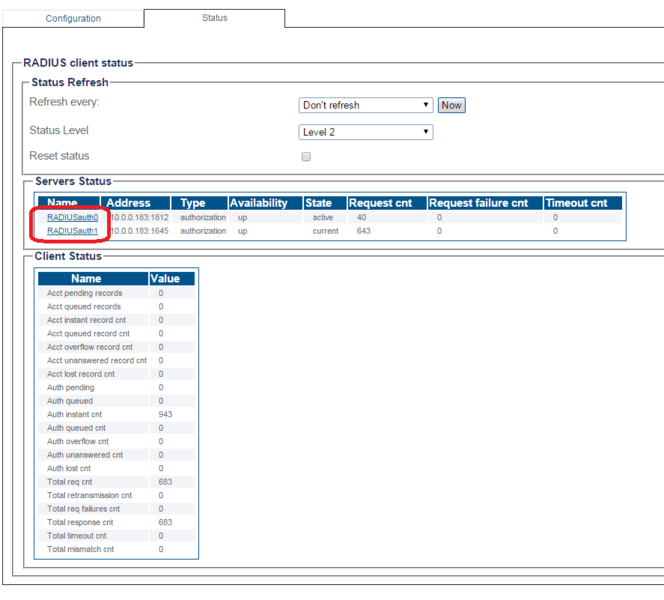
Task: Select address cell 10.0.0.183:1812
Action: [x=139, y=217]
